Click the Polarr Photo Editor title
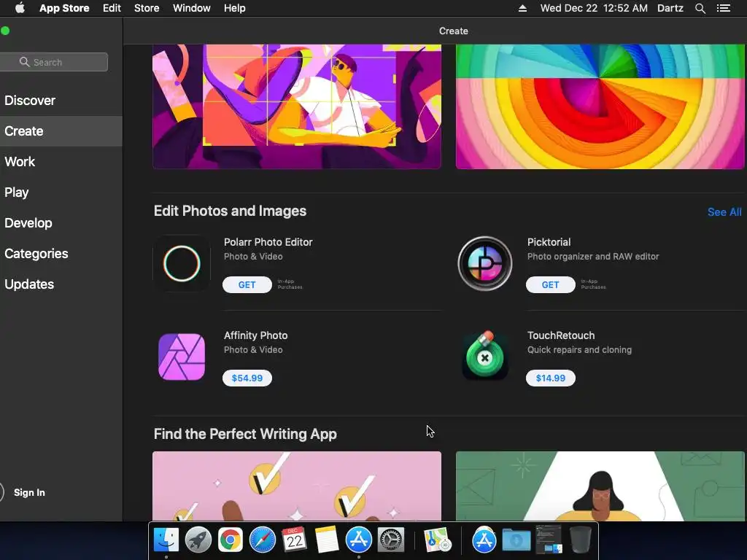The image size is (747, 560). pyautogui.click(x=268, y=242)
